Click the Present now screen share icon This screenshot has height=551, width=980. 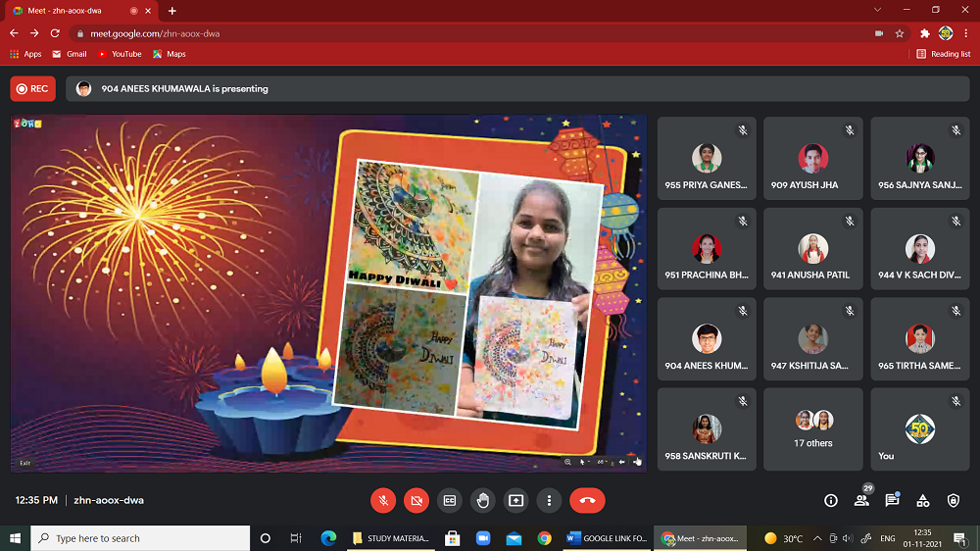516,500
